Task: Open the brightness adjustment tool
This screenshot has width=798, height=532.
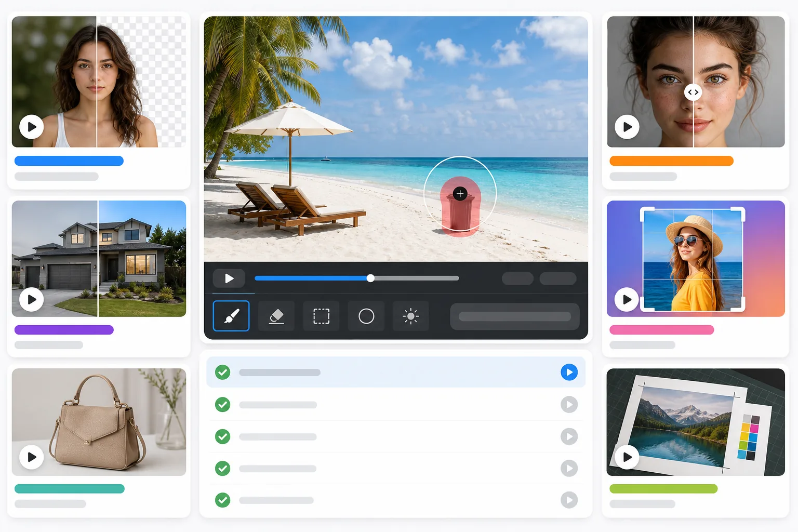Action: 411,316
